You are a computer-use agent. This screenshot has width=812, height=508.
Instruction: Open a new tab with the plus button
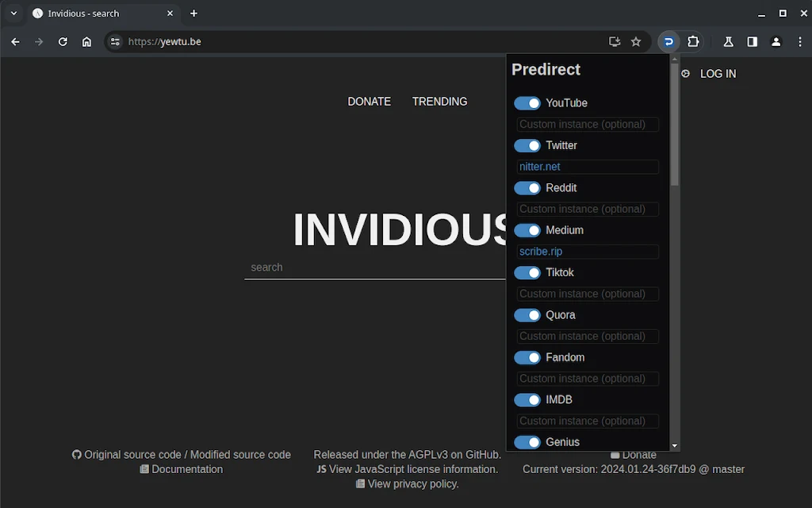click(x=193, y=13)
